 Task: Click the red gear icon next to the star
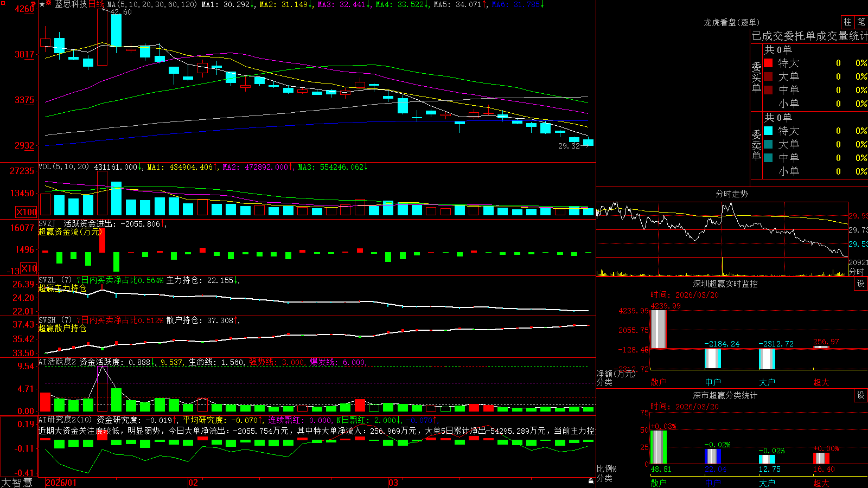pyautogui.click(x=48, y=3)
